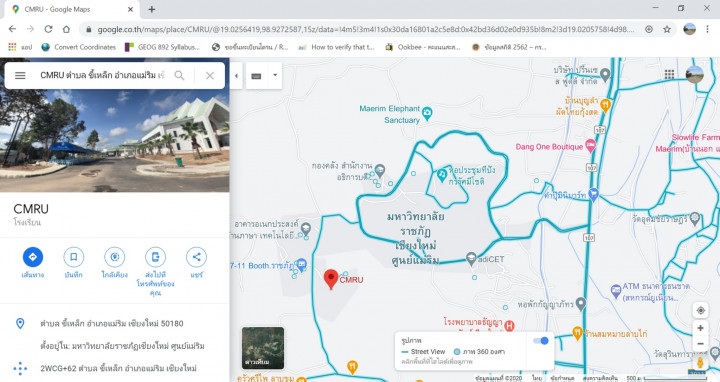Expand the input tools dropdown arrow
The width and height of the screenshot is (720, 382).
click(275, 75)
